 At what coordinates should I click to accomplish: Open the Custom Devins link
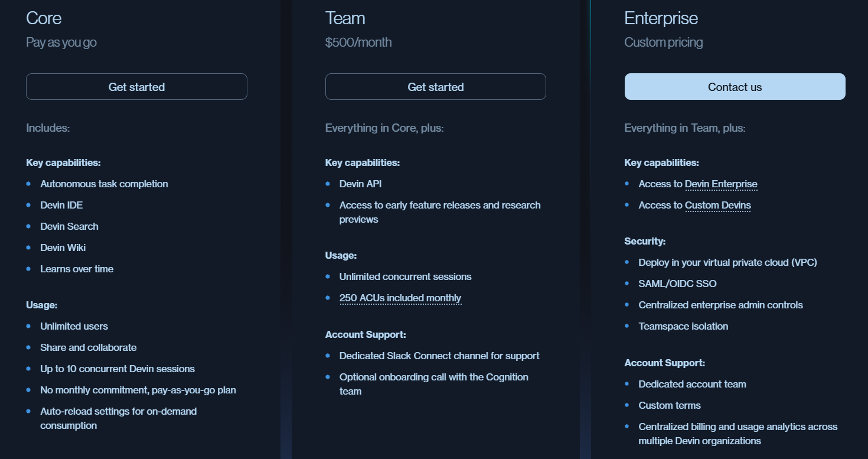pos(718,205)
